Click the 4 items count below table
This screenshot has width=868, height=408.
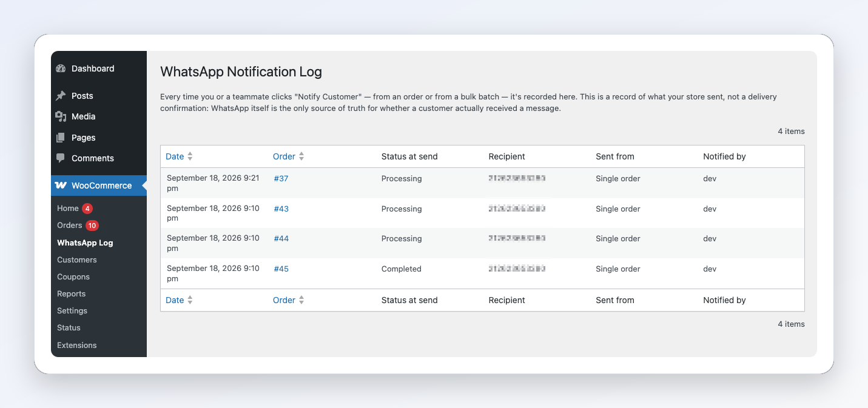tap(791, 324)
